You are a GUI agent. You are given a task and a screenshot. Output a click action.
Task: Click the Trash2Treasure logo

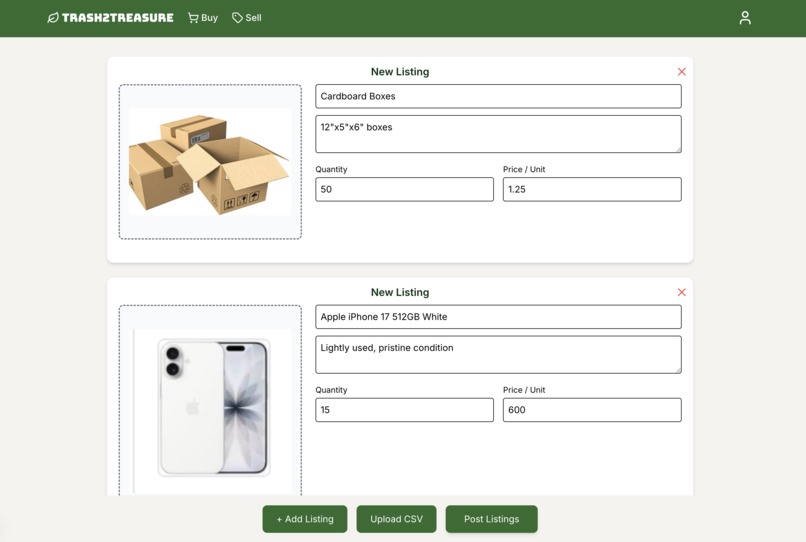(110, 18)
